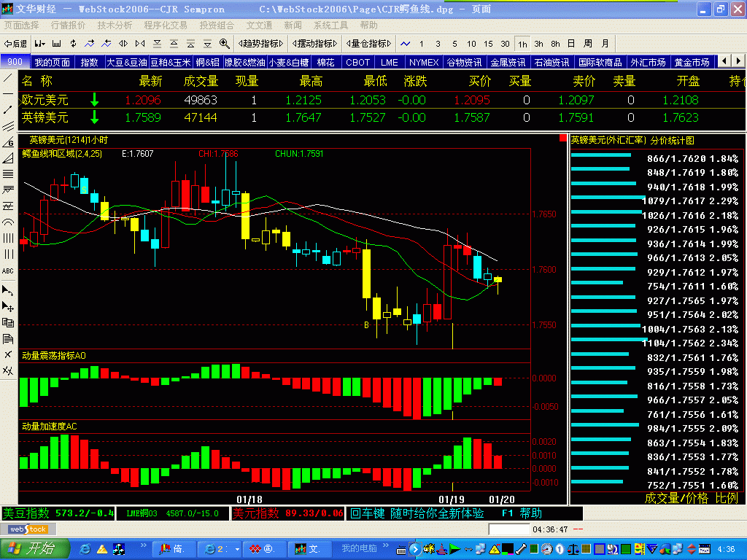The width and height of the screenshot is (747, 560).
Task: Select the 周 weekly period
Action: [x=588, y=44]
